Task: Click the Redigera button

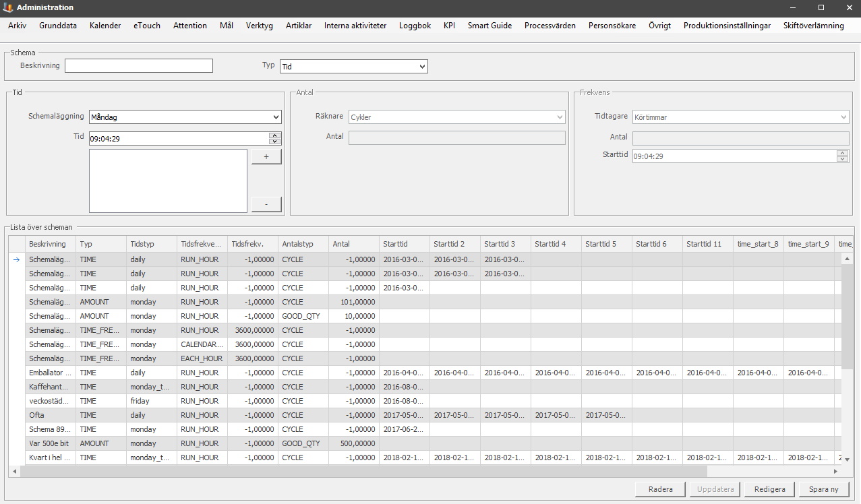Action: [x=769, y=489]
